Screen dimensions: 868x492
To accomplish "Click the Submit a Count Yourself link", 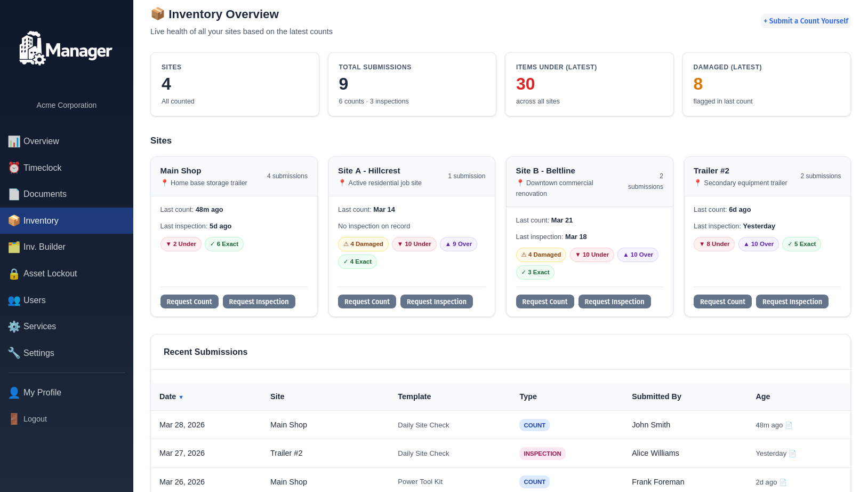I will point(806,21).
